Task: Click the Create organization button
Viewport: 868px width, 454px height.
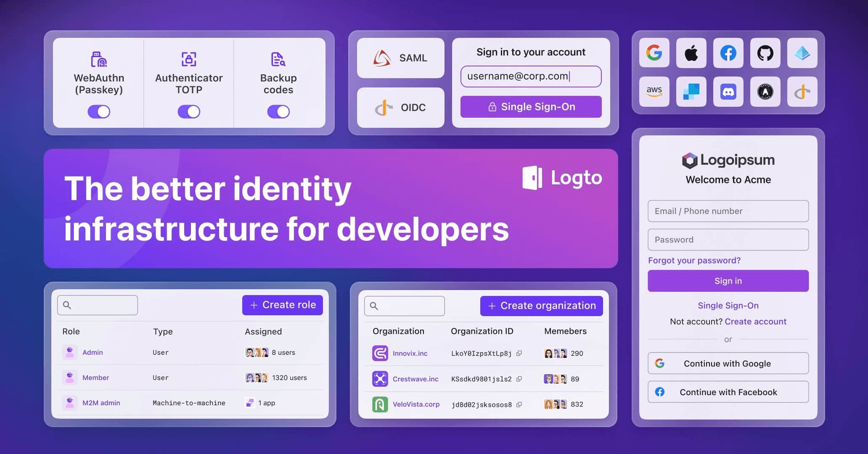Action: coord(542,306)
